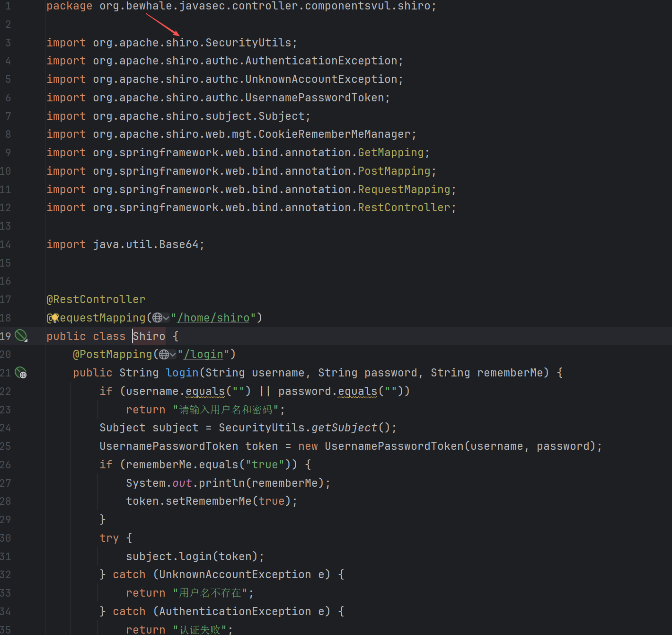
Task: Click PostMapping in the import line
Action: (394, 171)
